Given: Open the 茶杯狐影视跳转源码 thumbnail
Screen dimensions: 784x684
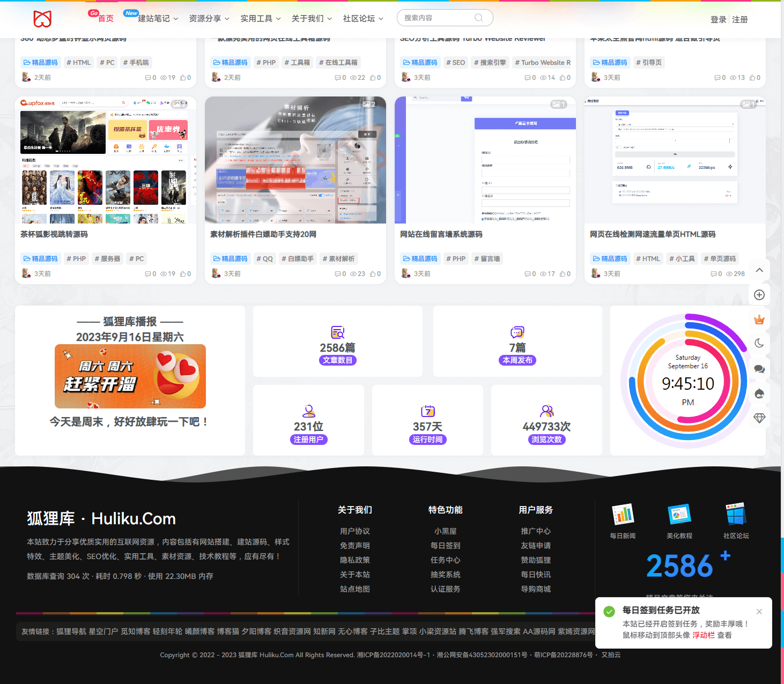Looking at the screenshot, I should click(x=106, y=160).
